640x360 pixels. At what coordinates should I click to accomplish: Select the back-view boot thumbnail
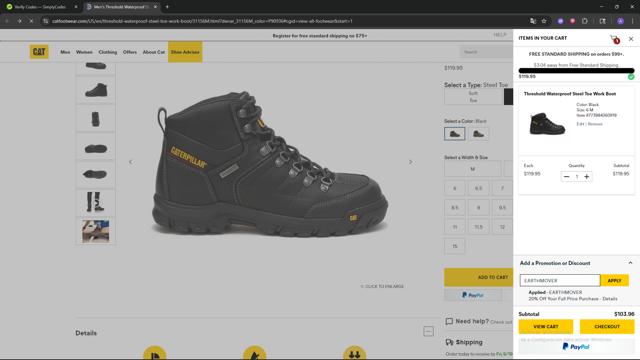[96, 119]
